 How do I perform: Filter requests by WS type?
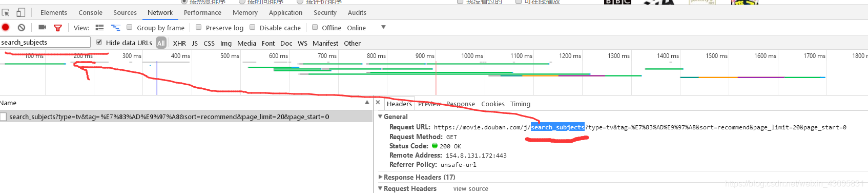pos(303,43)
